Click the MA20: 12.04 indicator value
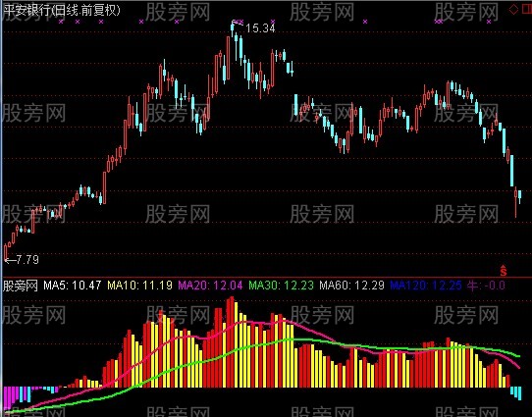Screen dimensions: 532x417 point(210,286)
